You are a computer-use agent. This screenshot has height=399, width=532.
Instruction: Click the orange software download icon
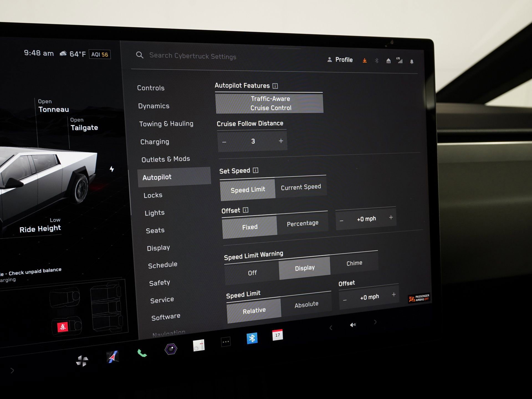pyautogui.click(x=365, y=60)
